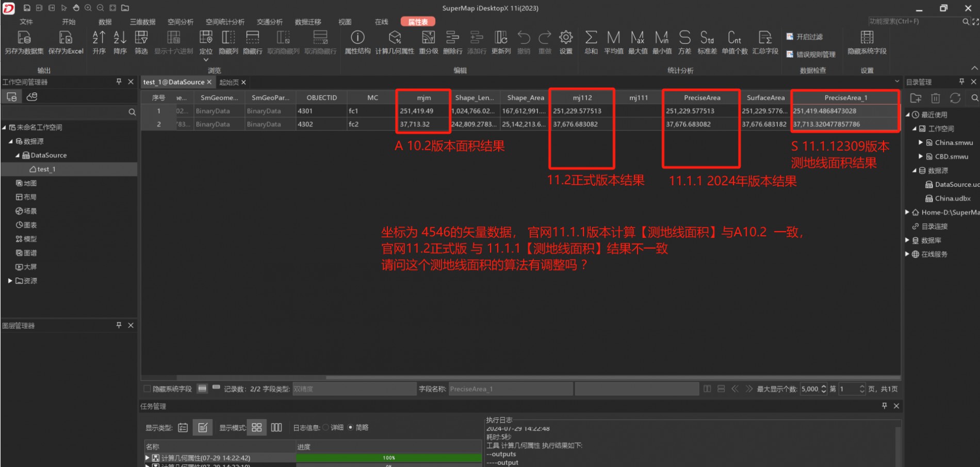Expand CBD.smwu workspace entry

[921, 156]
